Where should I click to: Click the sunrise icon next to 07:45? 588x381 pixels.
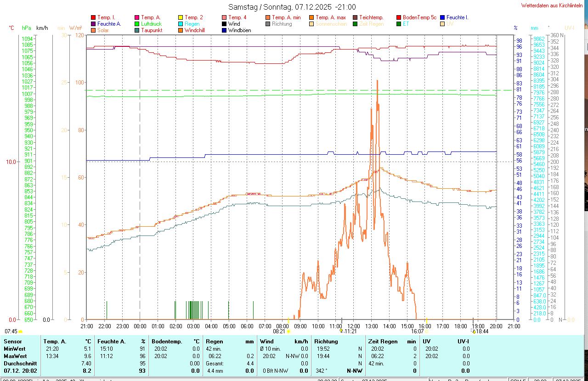[x=20, y=331]
